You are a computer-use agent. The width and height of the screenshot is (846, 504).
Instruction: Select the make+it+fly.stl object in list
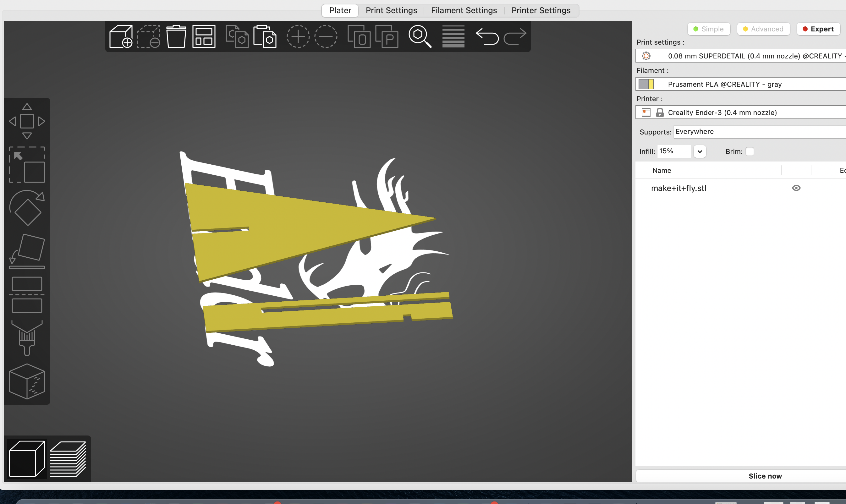pos(678,188)
